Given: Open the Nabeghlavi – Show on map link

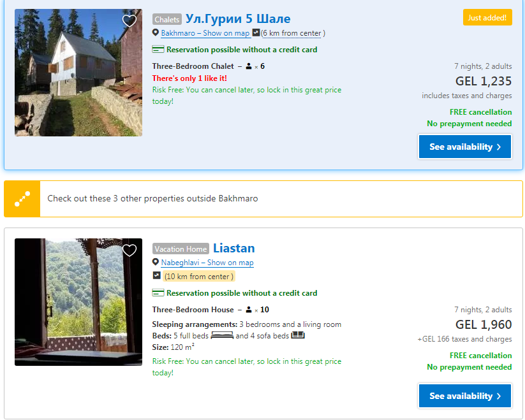Looking at the screenshot, I should (207, 263).
